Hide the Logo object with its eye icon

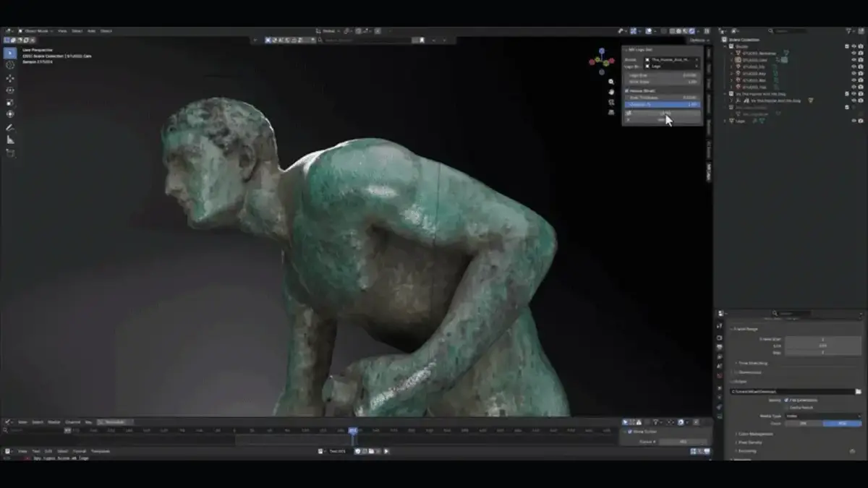point(854,121)
